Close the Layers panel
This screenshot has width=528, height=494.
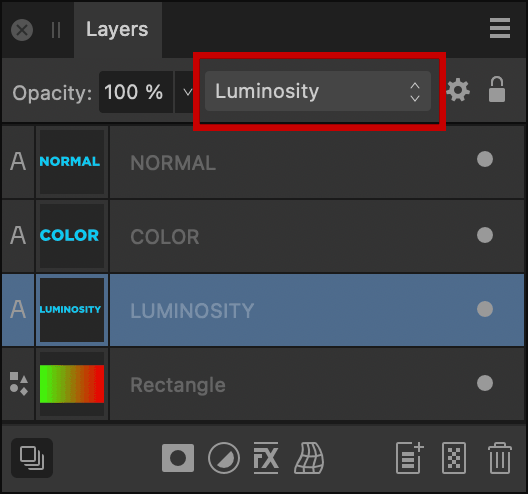pos(22,30)
